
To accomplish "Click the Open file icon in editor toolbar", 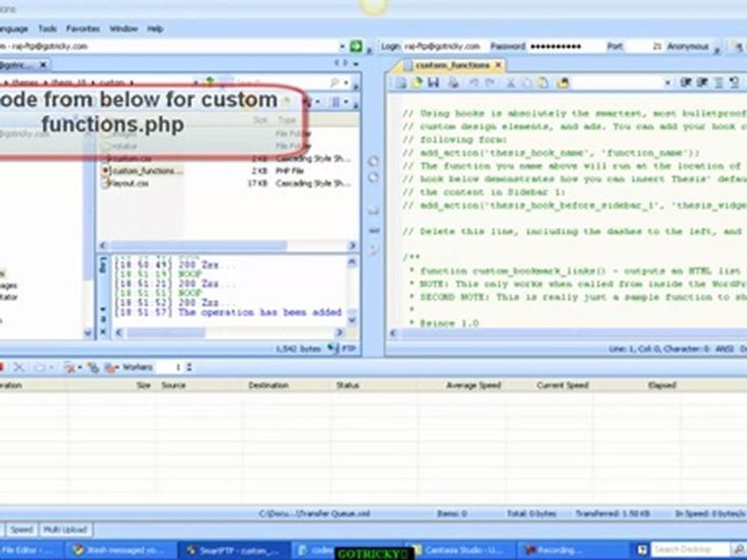I will coord(417,83).
